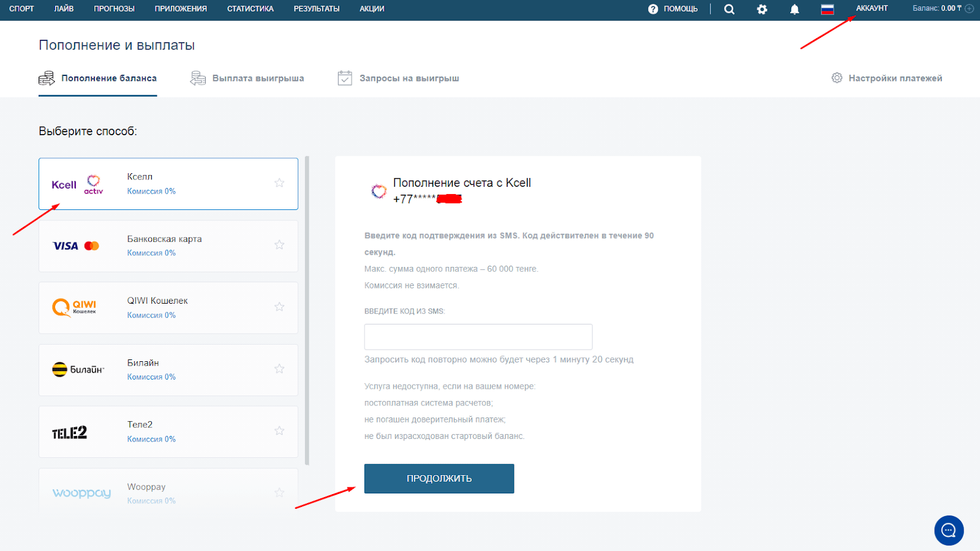This screenshot has height=551, width=980.
Task: Switch to Выплата выигрыша tab
Action: coord(247,78)
